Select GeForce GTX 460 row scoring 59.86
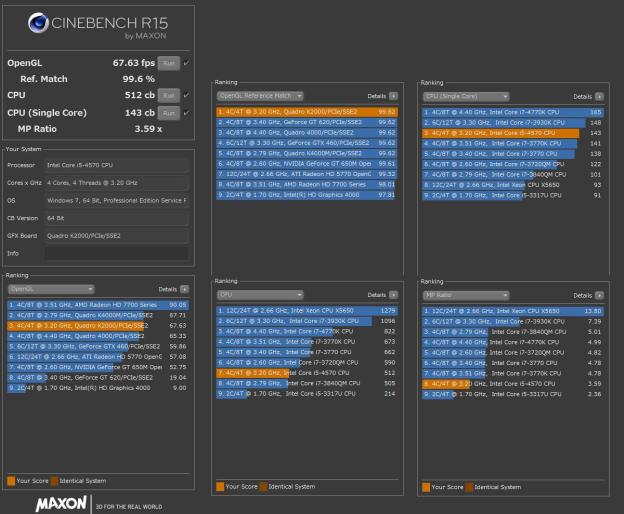The image size is (624, 514). click(98, 346)
